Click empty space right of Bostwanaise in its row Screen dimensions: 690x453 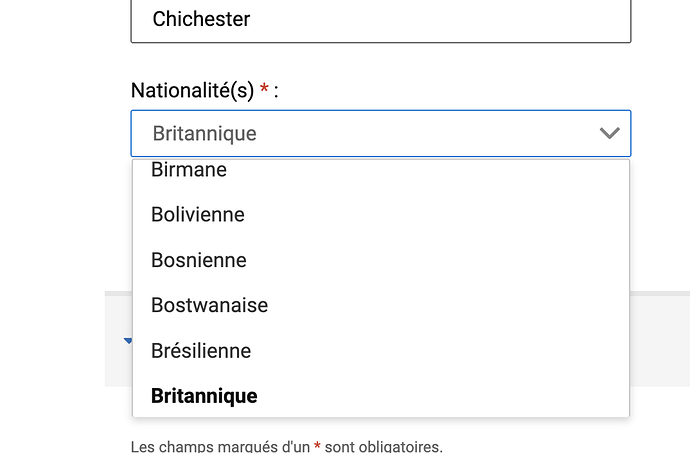click(450, 305)
